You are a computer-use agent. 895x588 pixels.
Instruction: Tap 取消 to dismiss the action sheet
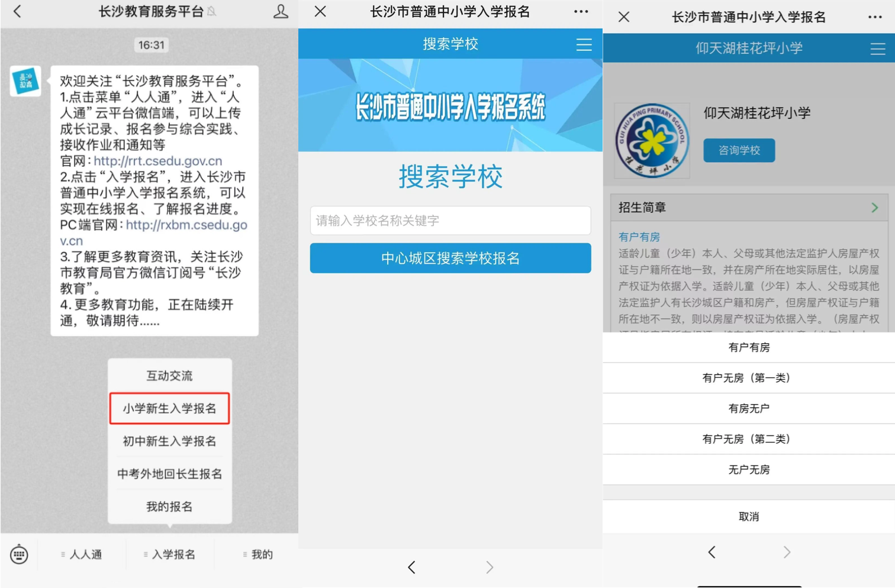pos(748,516)
